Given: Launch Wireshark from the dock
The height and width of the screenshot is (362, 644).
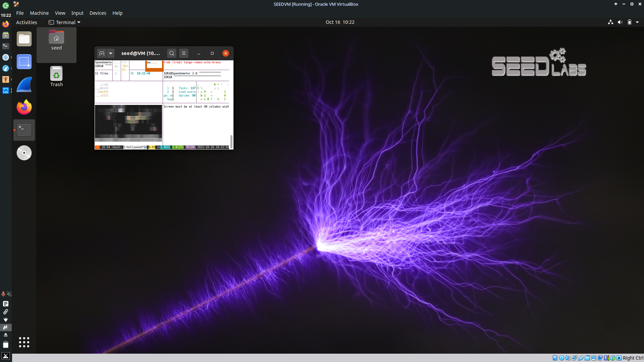Looking at the screenshot, I should (24, 84).
